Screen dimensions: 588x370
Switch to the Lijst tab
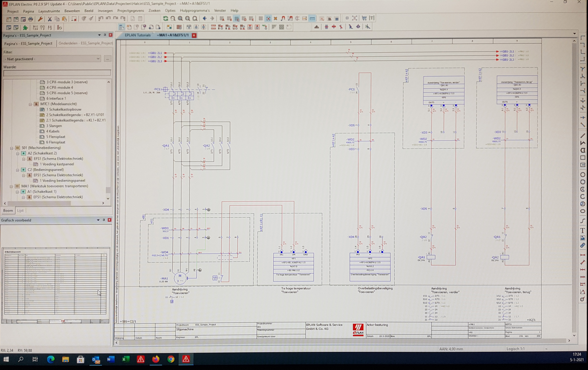click(20, 211)
